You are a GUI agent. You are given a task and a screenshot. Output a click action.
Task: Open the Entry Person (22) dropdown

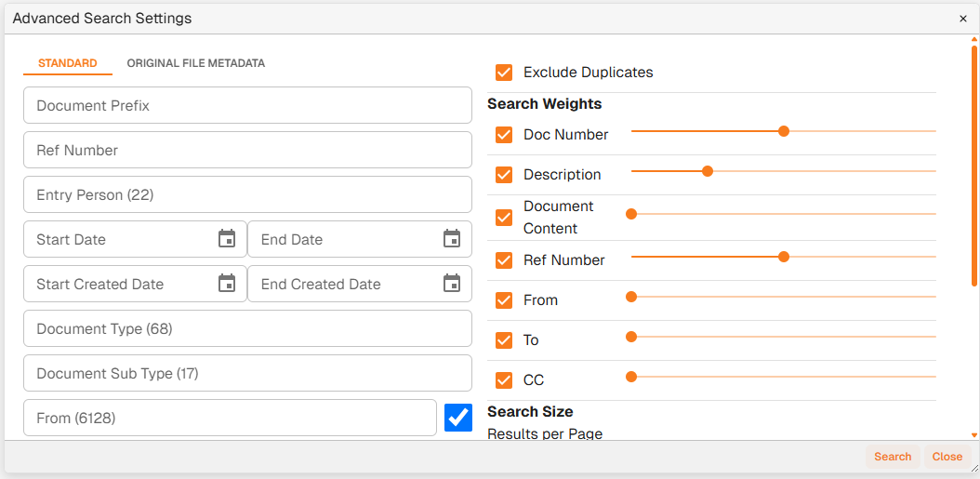pyautogui.click(x=247, y=194)
